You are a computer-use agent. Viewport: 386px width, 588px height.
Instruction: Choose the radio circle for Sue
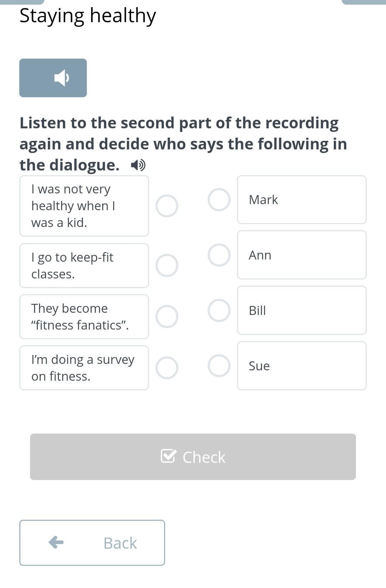pos(219,366)
